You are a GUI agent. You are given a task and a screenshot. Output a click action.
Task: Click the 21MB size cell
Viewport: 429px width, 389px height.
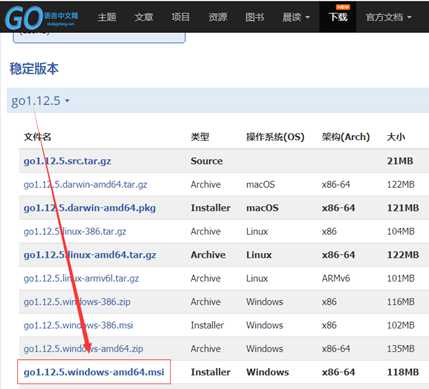click(x=400, y=161)
